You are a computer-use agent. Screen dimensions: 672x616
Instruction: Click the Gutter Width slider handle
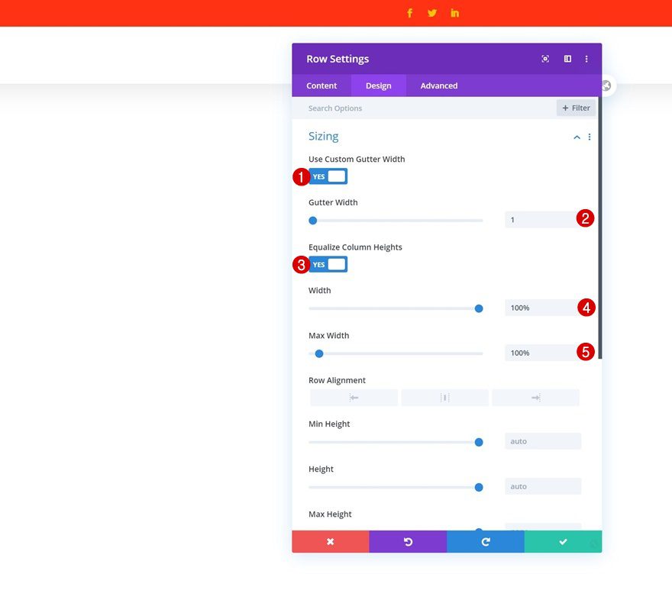pos(313,221)
